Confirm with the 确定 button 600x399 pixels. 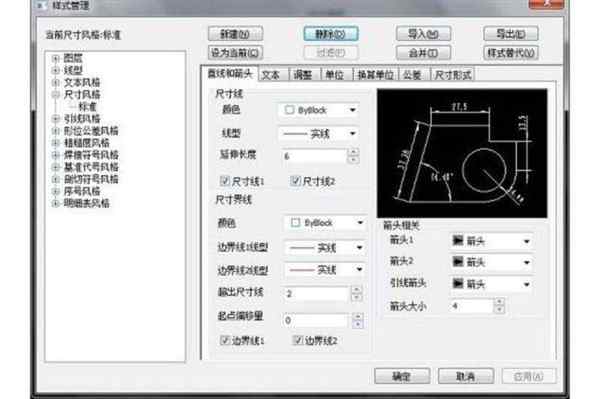[402, 376]
